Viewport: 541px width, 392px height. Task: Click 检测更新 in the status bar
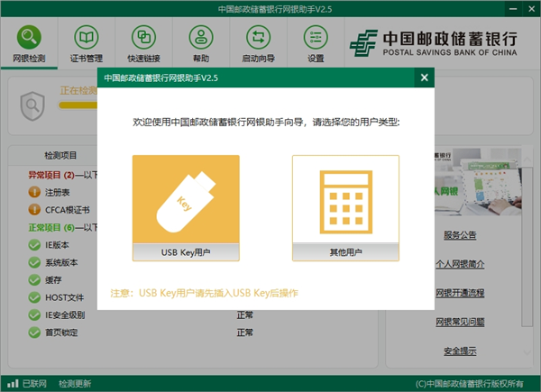(75, 383)
